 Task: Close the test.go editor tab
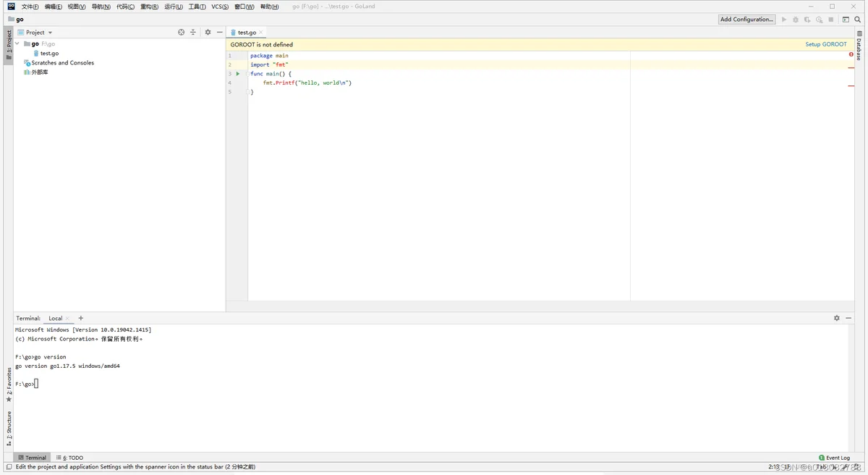coord(261,33)
